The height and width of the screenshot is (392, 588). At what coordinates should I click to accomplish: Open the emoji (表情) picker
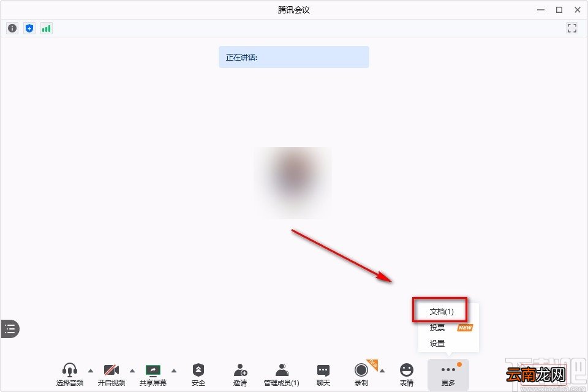pos(407,374)
